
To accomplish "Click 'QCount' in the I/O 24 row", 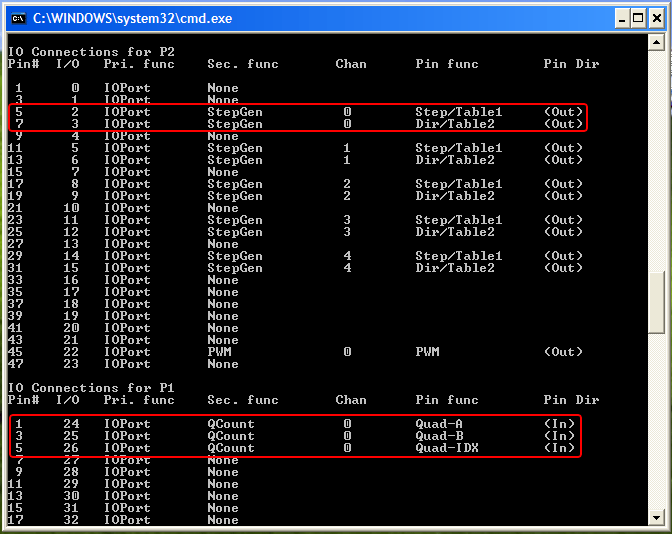I will coord(231,424).
